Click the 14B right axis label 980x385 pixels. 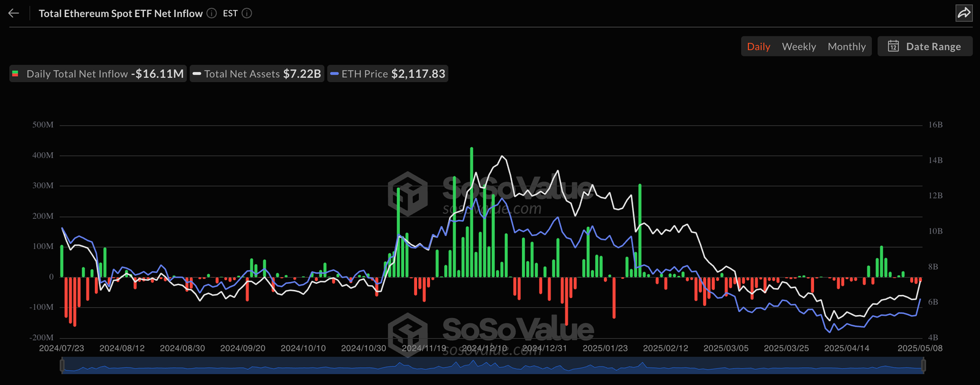(935, 161)
